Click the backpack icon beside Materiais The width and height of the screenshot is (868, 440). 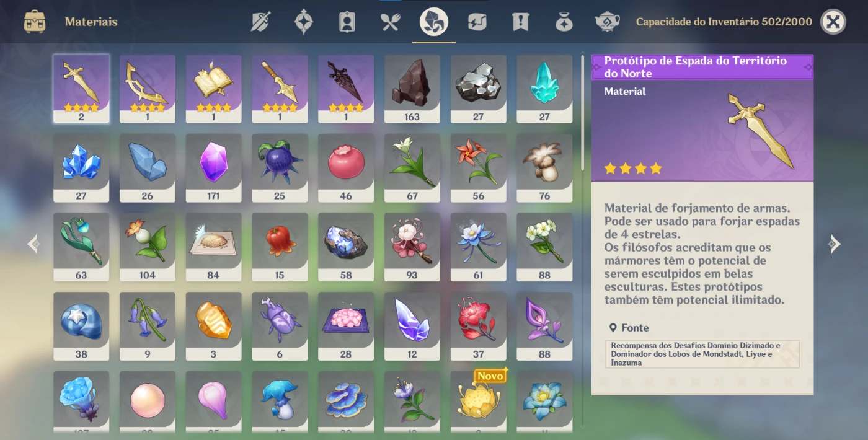coord(35,22)
